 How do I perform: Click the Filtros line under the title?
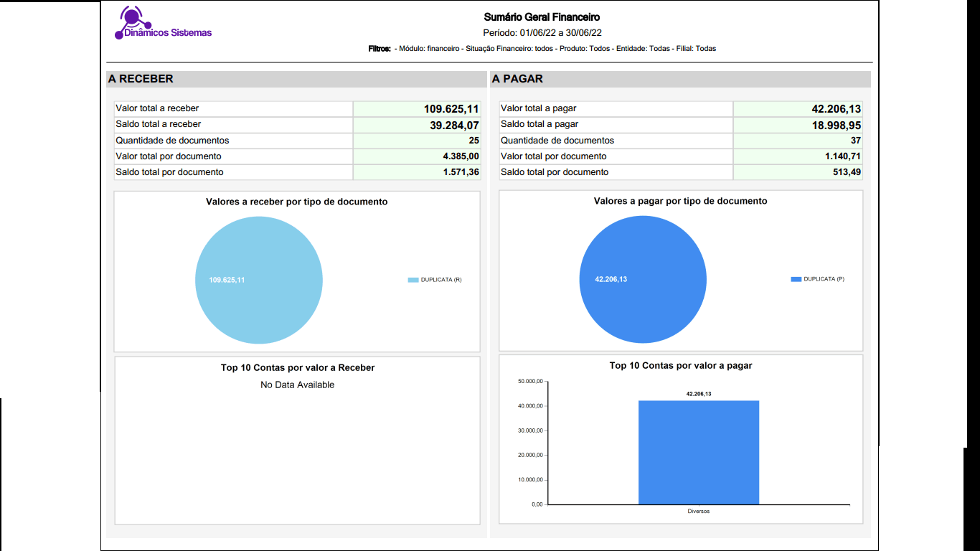542,49
